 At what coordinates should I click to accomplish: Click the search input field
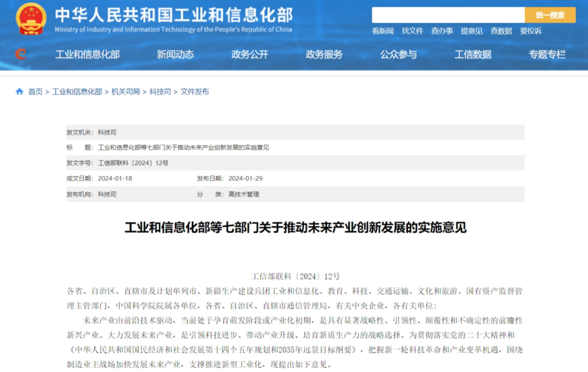pyautogui.click(x=448, y=15)
